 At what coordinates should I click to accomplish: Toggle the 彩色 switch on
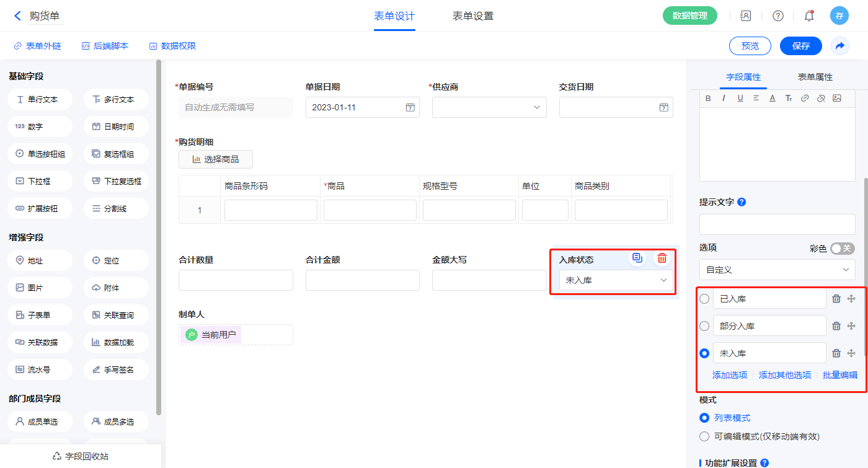[x=842, y=249]
